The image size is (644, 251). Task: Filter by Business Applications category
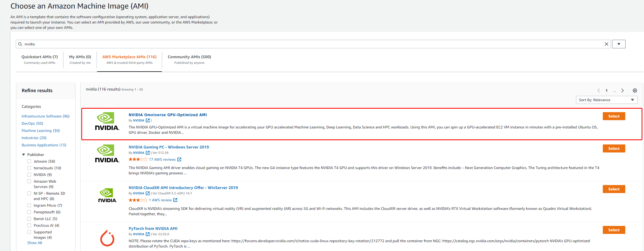(x=44, y=145)
